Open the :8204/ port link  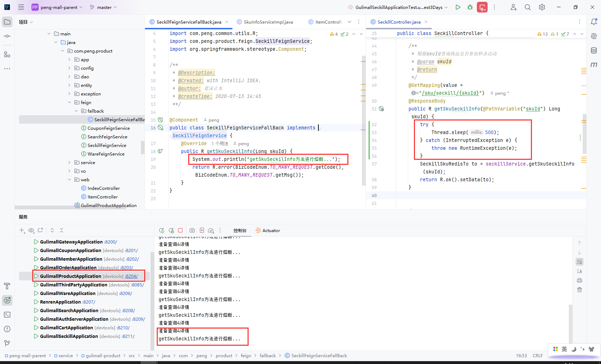pyautogui.click(x=131, y=276)
